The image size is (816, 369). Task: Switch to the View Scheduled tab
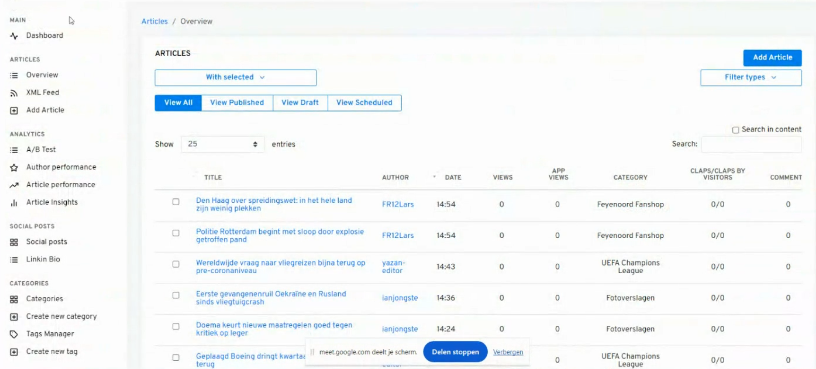click(364, 103)
